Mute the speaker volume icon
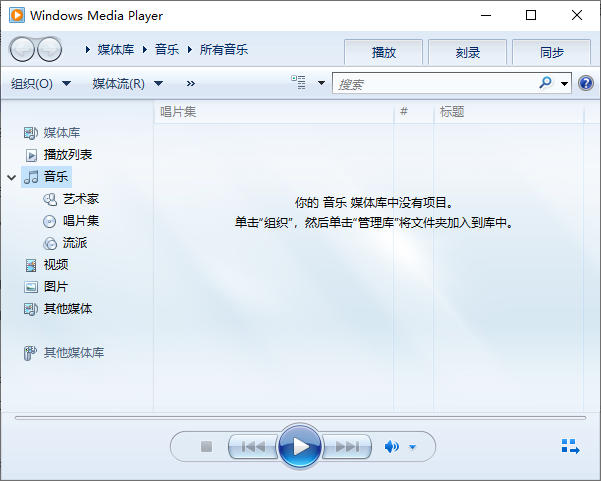The width and height of the screenshot is (601, 481). [392, 447]
